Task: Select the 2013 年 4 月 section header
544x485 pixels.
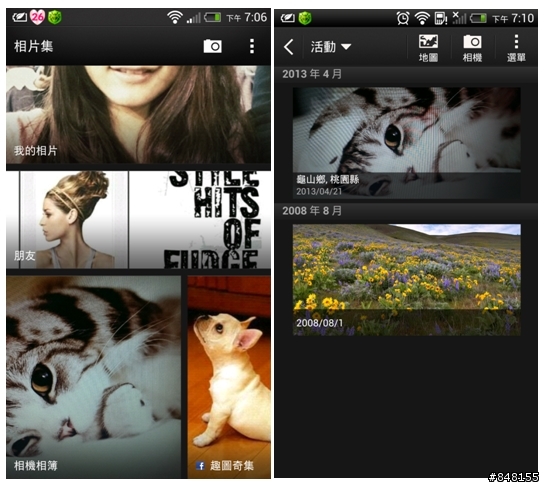Action: tap(406, 74)
